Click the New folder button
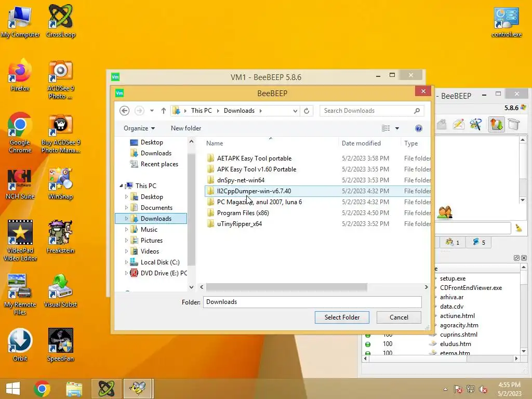532x399 pixels. coord(186,128)
